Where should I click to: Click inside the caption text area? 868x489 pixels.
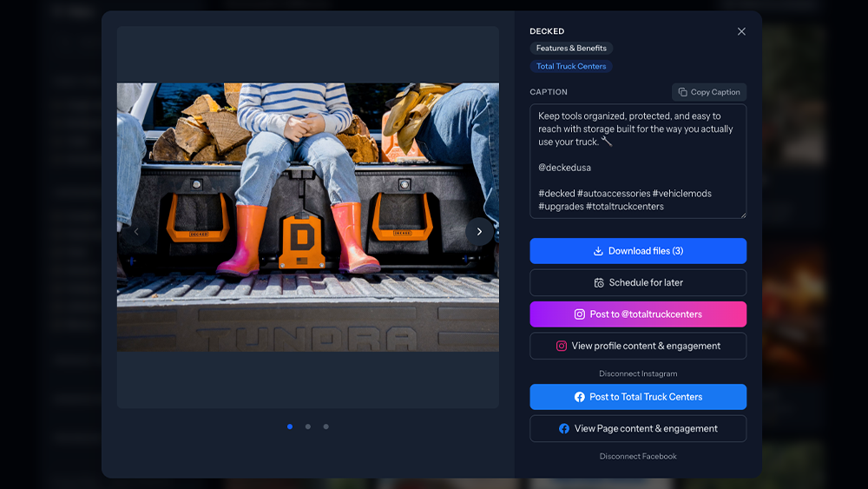pyautogui.click(x=638, y=162)
